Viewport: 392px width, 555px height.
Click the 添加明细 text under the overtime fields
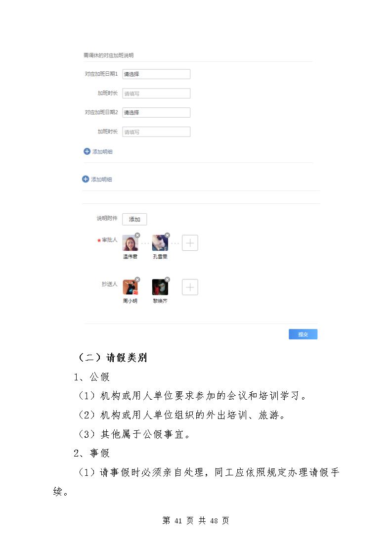103,152
